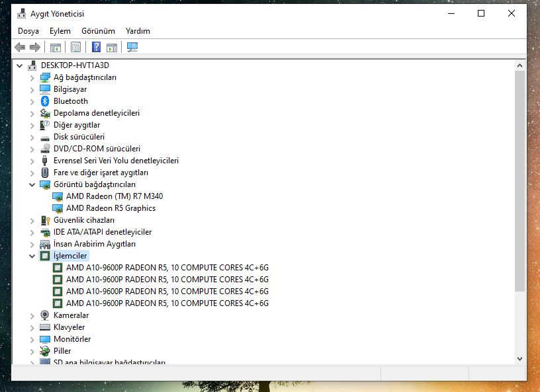Open the Eylem menu
Viewport: 540px width, 392px height.
pyautogui.click(x=60, y=31)
